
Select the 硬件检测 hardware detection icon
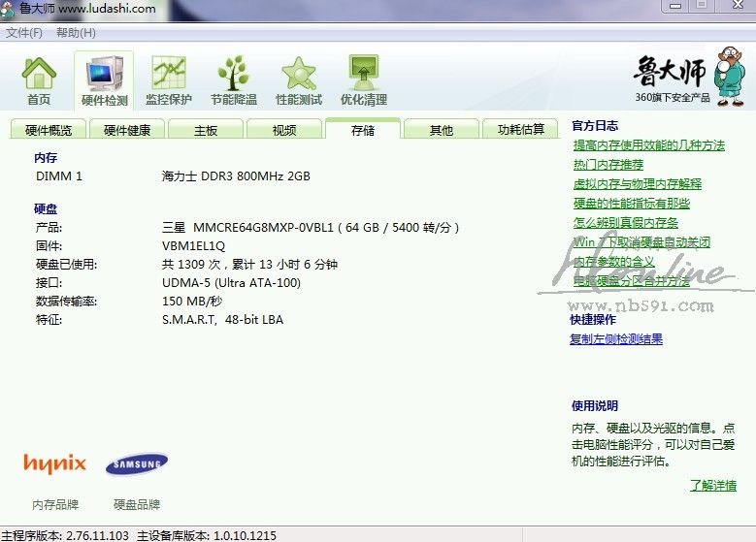[x=104, y=80]
